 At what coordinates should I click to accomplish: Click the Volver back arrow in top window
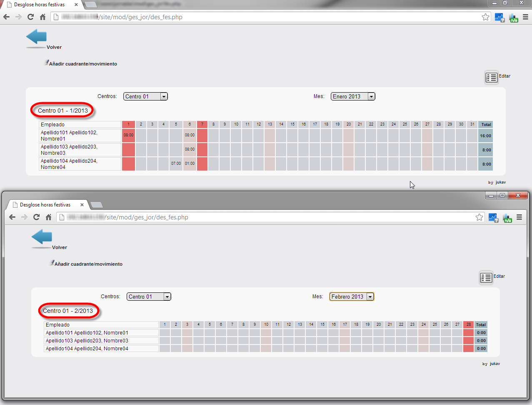pyautogui.click(x=37, y=37)
